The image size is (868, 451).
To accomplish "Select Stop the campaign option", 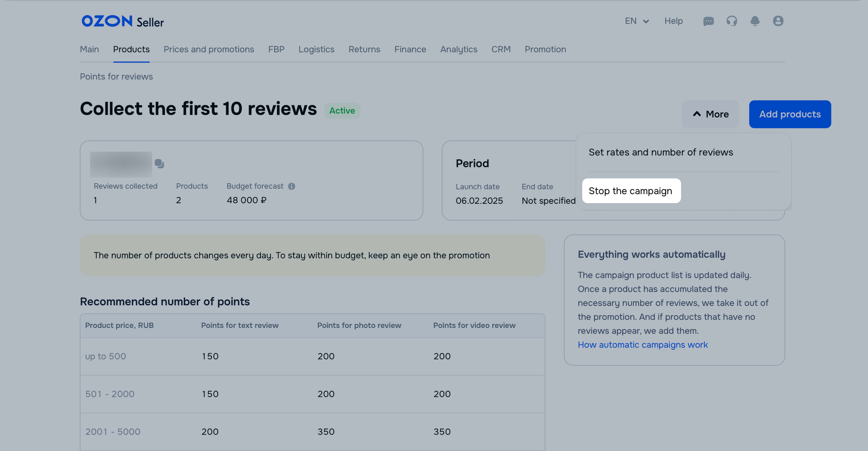I will pyautogui.click(x=631, y=191).
